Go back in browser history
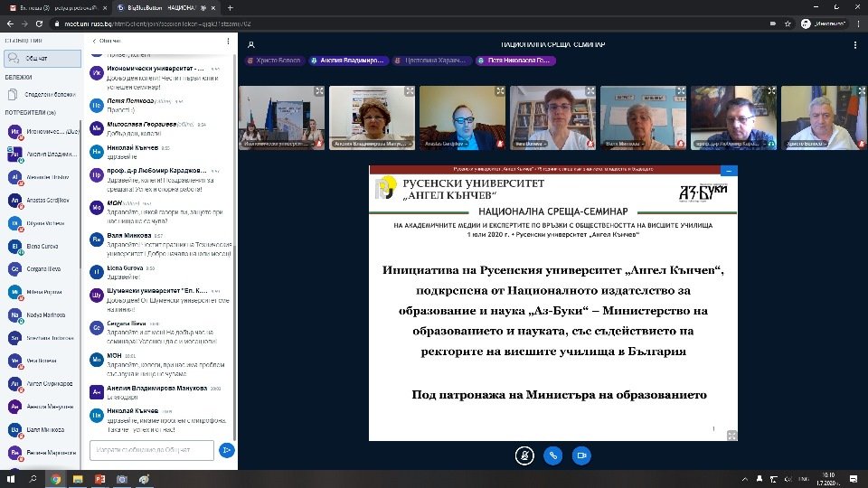Image resolution: width=868 pixels, height=488 pixels. point(10,23)
